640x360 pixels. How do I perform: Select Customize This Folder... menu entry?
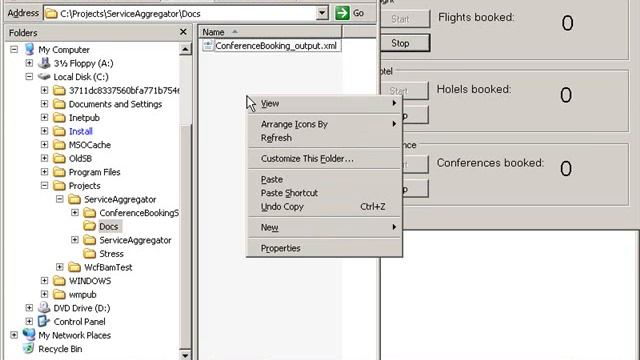(x=324, y=158)
